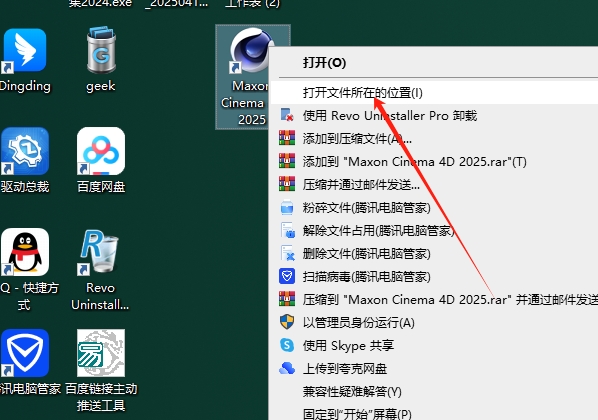Choose 压缩到 "Maxon Cinema 4D 2025.rar" 并通过邮件发送
This screenshot has width=598, height=420.
click(433, 299)
